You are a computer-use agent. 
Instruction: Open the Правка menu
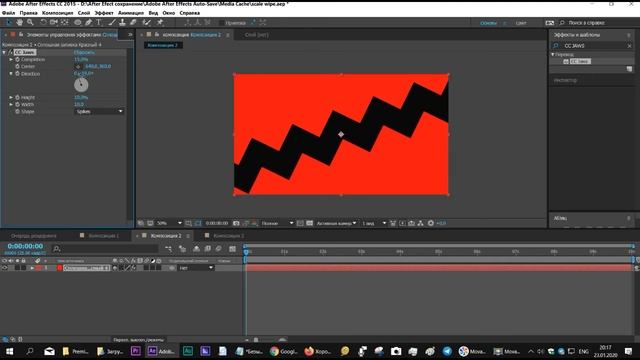(x=28, y=13)
